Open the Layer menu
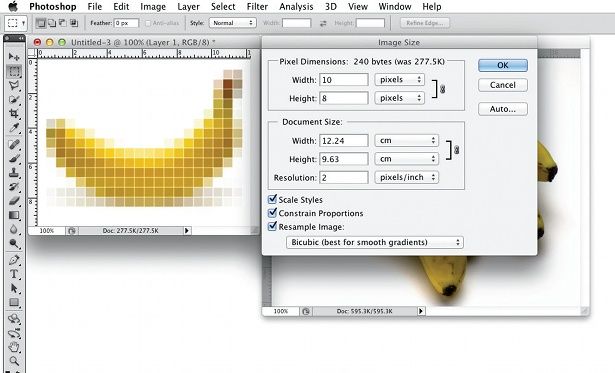This screenshot has width=615, height=373. click(x=188, y=7)
